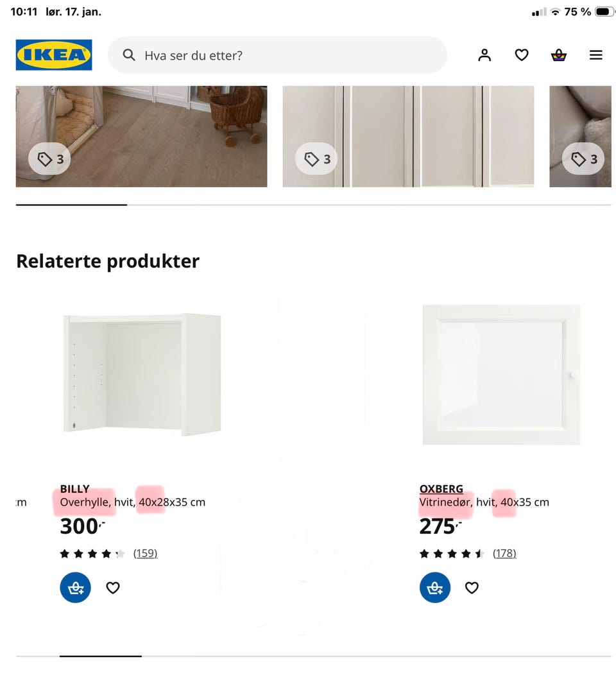Viewport: 616px width, 675px height.
Task: Click the search magnifier icon
Action: (x=129, y=55)
